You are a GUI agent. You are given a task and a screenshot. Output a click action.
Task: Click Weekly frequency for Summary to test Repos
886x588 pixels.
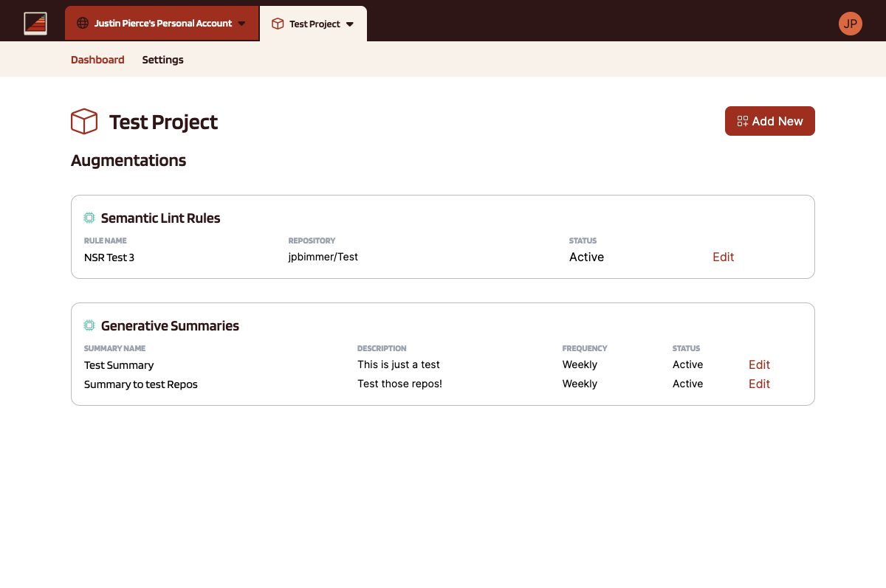click(580, 384)
